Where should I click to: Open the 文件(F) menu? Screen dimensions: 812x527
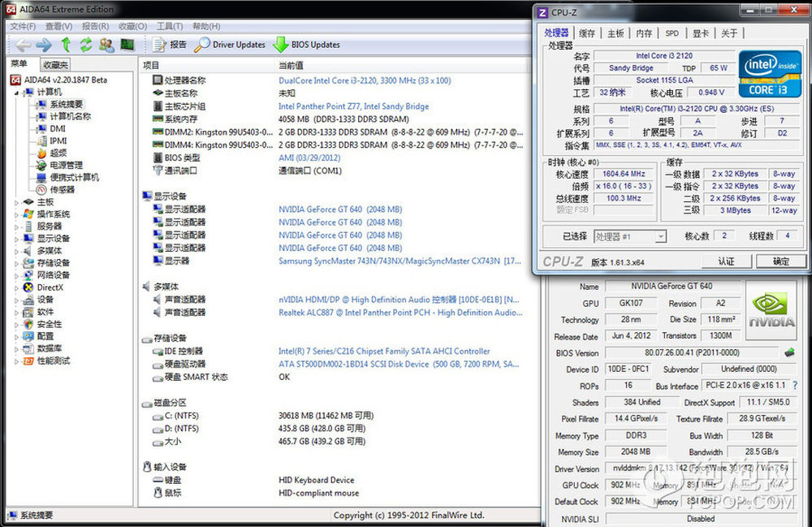tap(23, 27)
